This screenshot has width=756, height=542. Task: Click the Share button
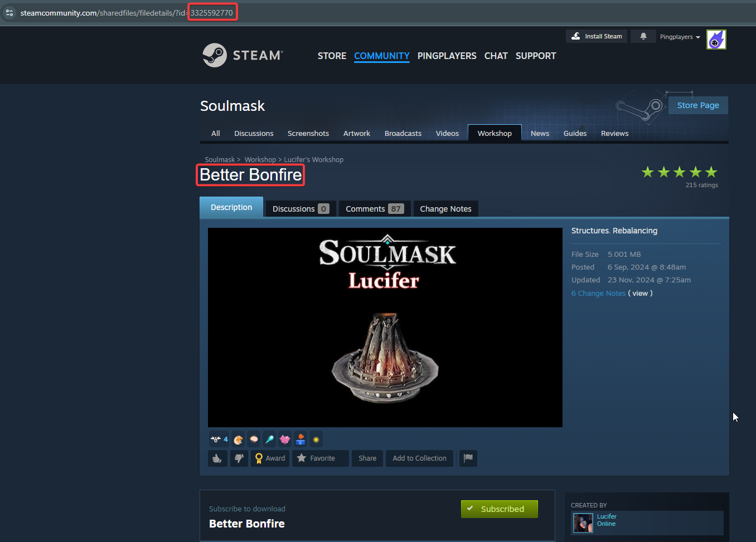tap(367, 458)
